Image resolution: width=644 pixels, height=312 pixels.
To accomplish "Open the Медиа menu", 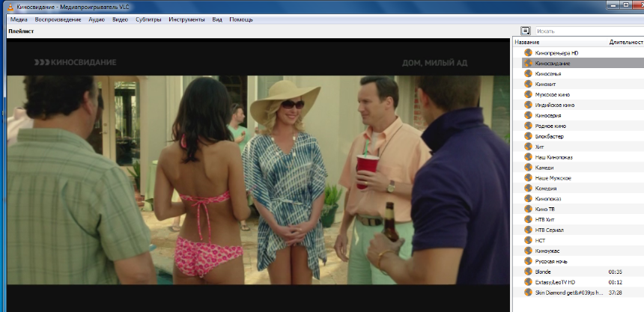I will pos(19,19).
